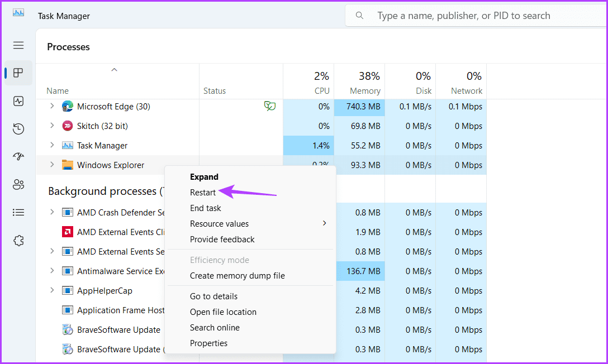Click the 0.1 MB/s disk cell
The width and height of the screenshot is (608, 364).
click(410, 107)
